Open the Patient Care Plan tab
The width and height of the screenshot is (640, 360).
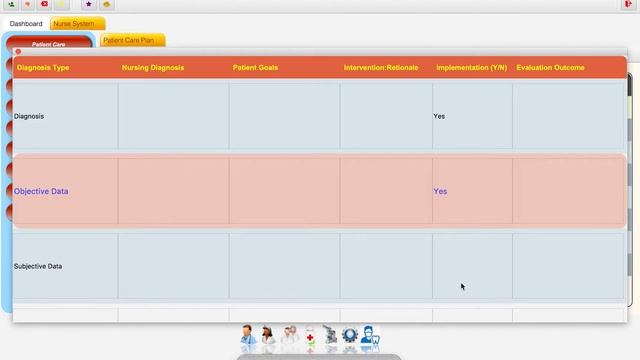133,40
